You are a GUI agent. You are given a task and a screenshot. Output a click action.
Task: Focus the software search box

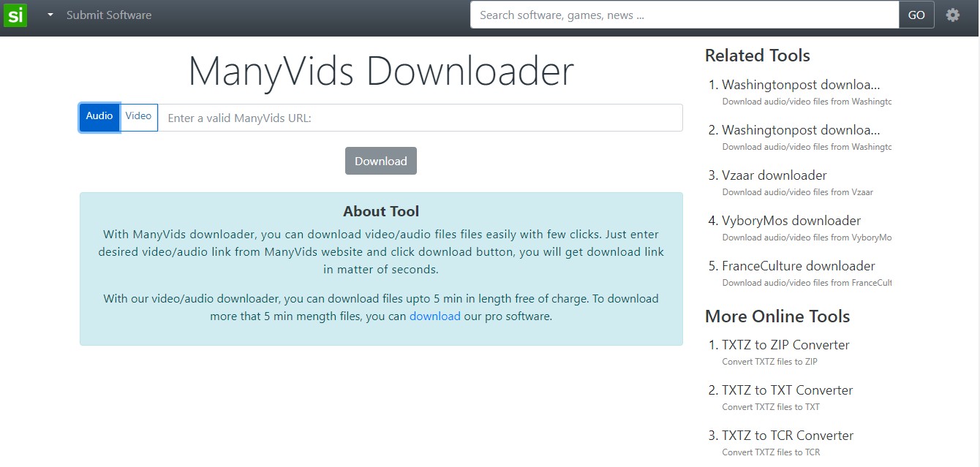(x=685, y=15)
